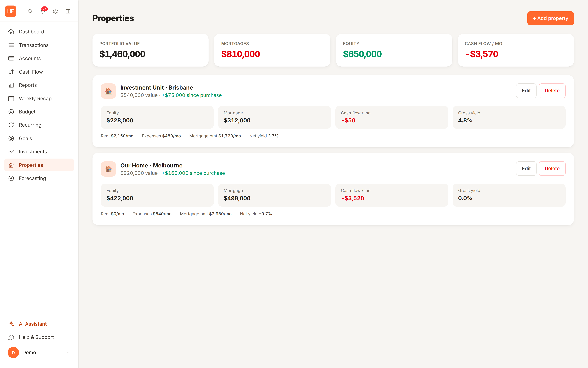Select Weekly Recap in sidebar

coord(39,99)
